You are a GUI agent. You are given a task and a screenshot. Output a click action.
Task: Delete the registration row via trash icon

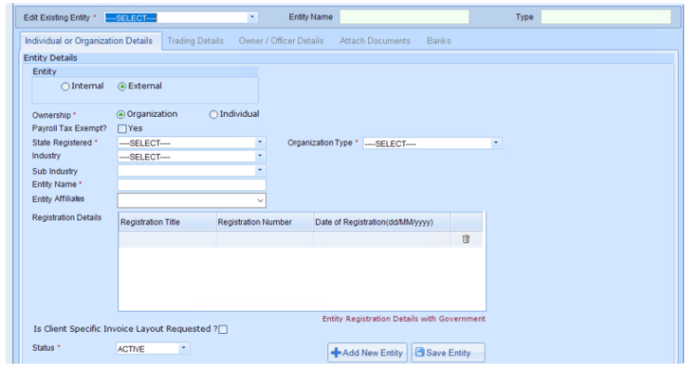pyautogui.click(x=466, y=239)
